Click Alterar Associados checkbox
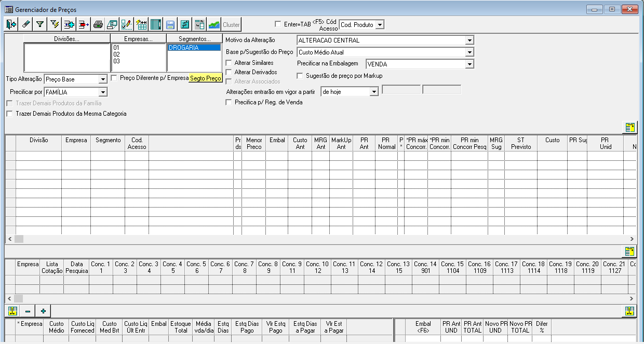Screen dimensions: 644x344 coord(229,81)
